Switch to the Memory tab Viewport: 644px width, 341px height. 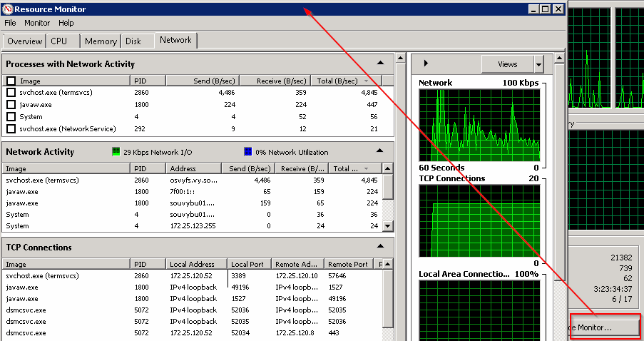tap(101, 41)
